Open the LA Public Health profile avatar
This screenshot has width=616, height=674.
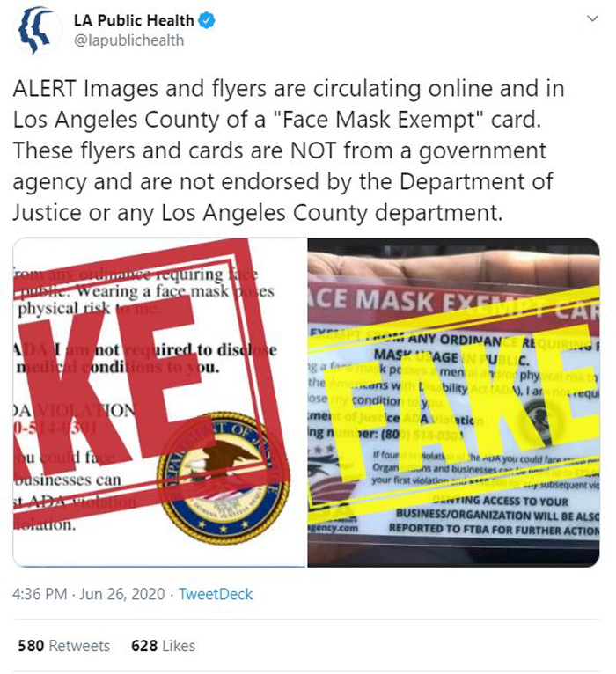pyautogui.click(x=37, y=31)
